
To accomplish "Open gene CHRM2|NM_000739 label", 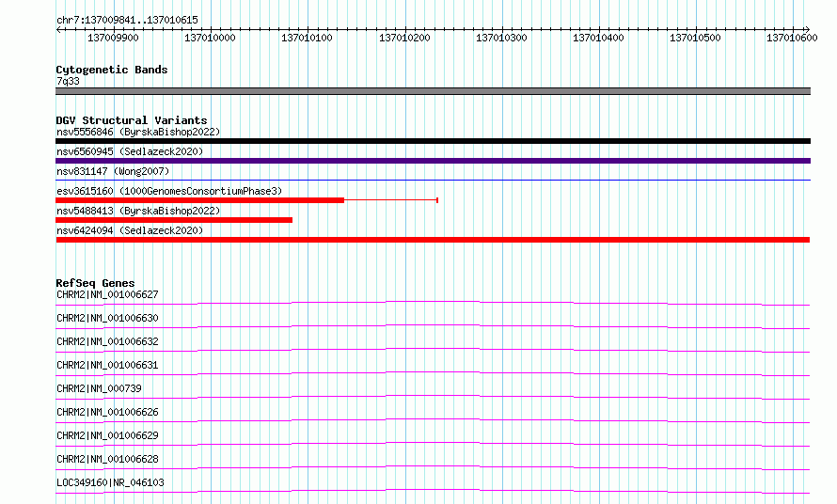I will pos(100,388).
